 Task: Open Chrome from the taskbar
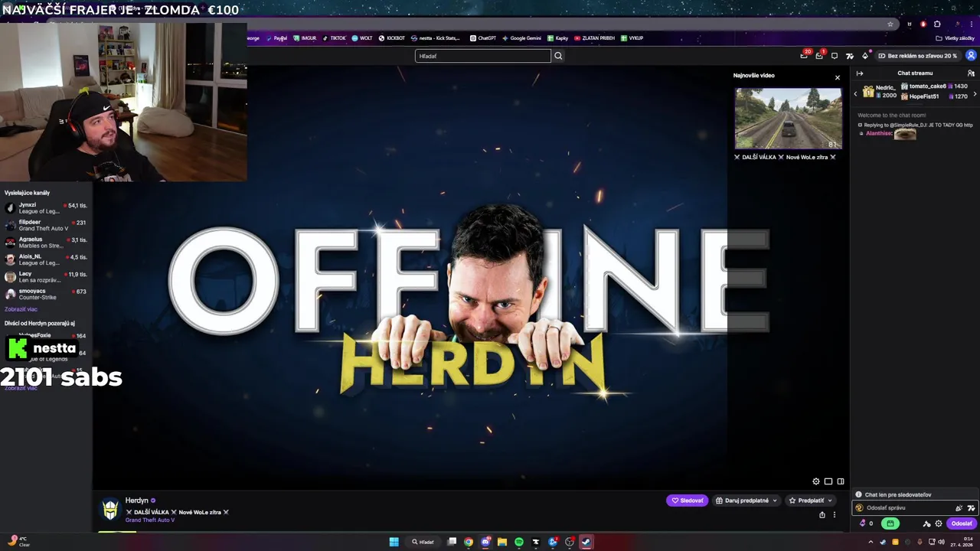[469, 542]
